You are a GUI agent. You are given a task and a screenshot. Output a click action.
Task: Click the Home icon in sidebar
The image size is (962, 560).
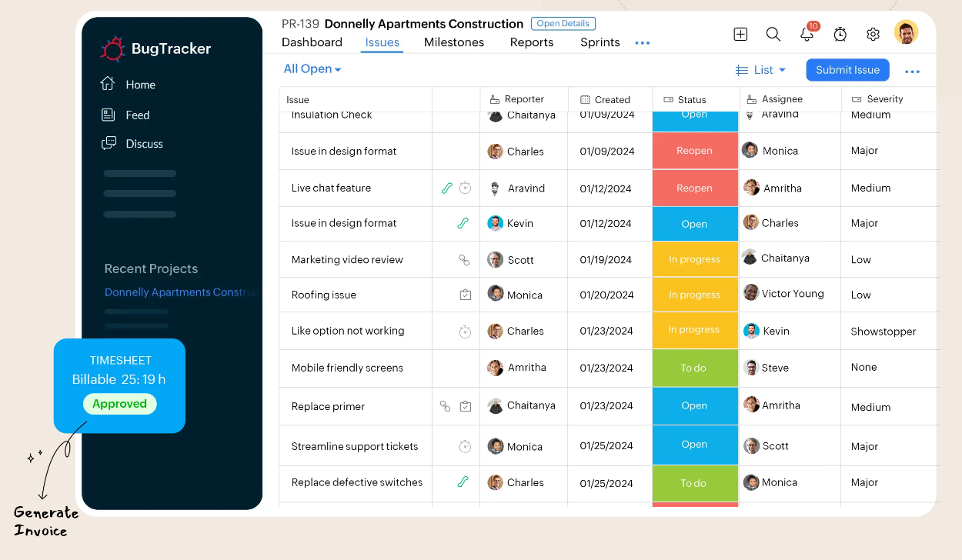click(109, 84)
